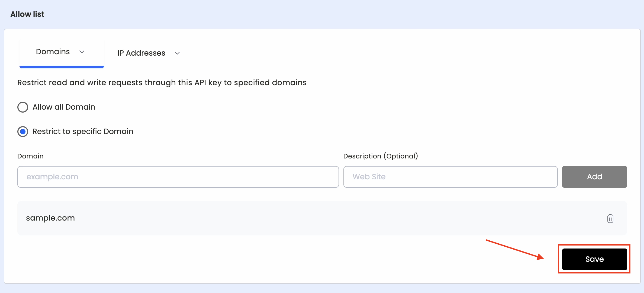Select Restrict to specific Domain radio circle

23,132
